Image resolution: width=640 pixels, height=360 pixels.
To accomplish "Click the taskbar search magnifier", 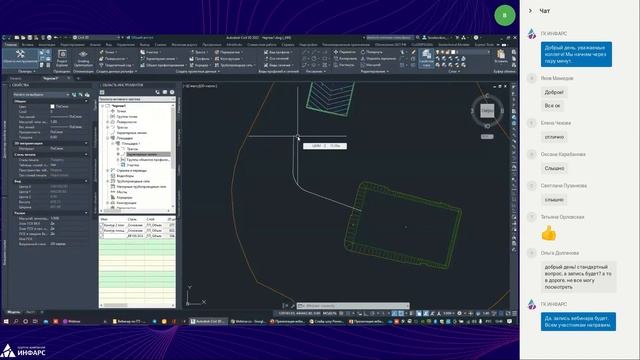I will 16,322.
